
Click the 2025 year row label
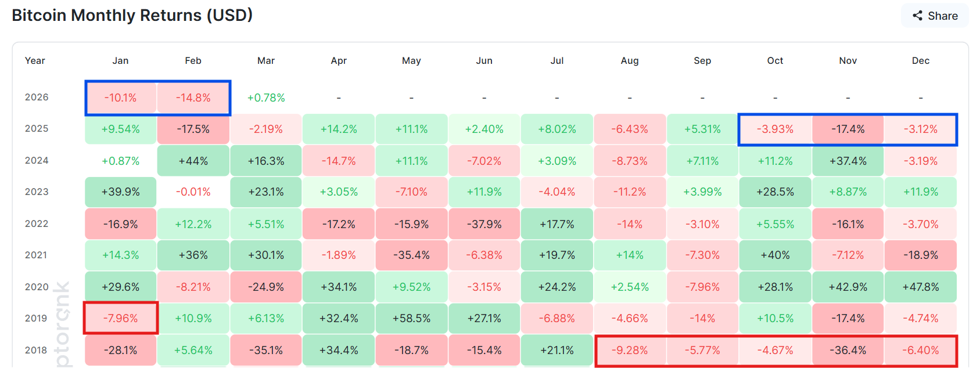(x=36, y=129)
